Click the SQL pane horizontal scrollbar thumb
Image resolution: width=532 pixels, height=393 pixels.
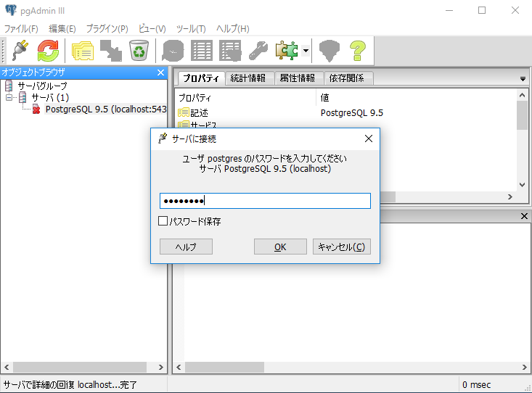pyautogui.click(x=224, y=367)
